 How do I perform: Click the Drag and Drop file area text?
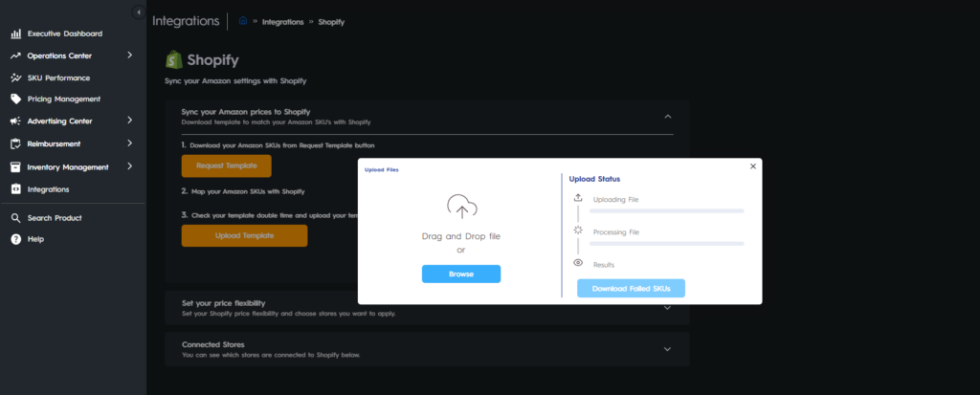461,236
